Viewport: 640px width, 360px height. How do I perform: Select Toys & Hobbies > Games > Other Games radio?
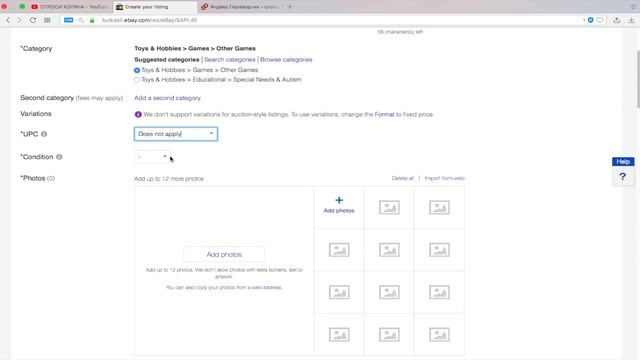(x=137, y=70)
